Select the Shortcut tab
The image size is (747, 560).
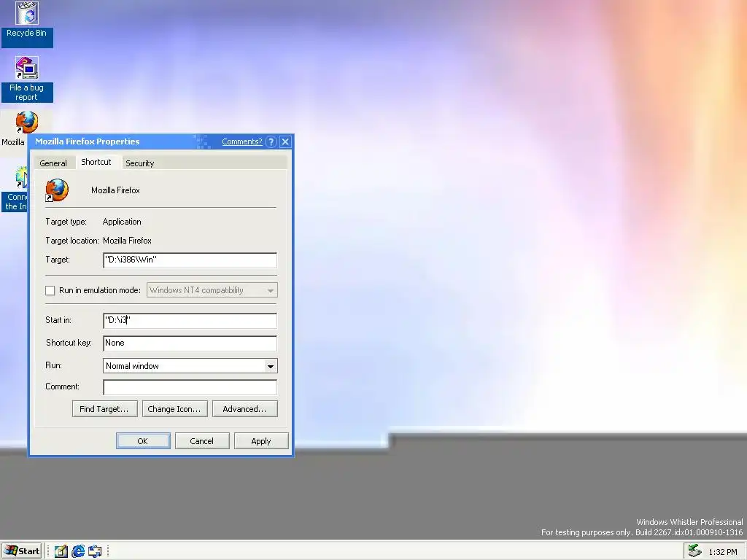click(x=96, y=162)
